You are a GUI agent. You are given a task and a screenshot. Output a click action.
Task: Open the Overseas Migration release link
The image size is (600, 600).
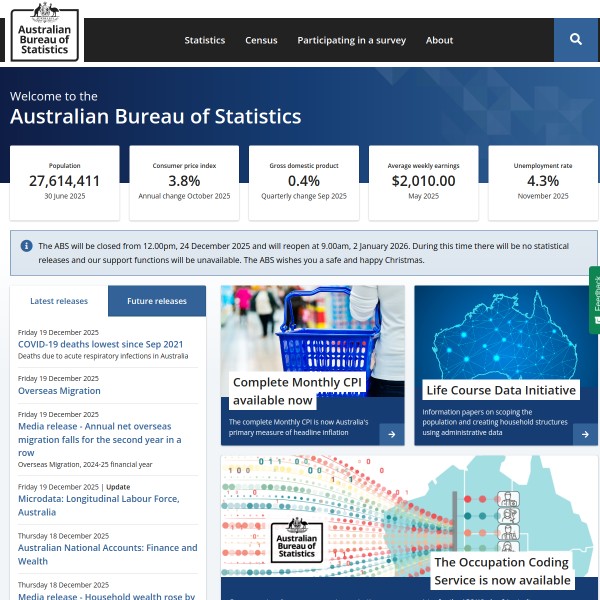[x=59, y=391]
